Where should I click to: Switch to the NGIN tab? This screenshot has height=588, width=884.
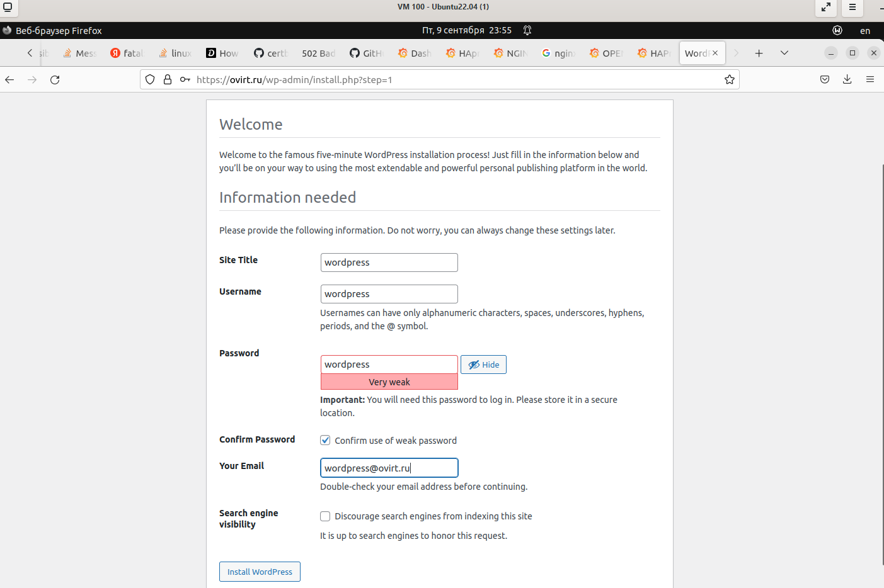coord(510,54)
